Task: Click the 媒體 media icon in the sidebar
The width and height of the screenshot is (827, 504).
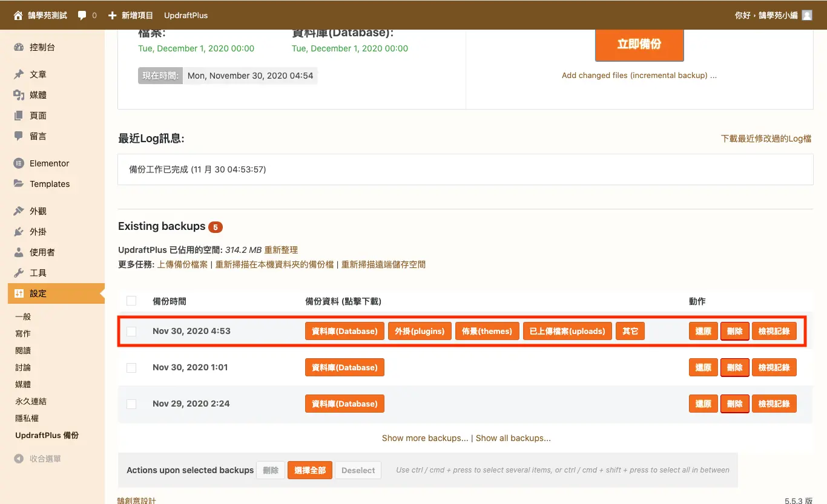Action: (x=19, y=95)
